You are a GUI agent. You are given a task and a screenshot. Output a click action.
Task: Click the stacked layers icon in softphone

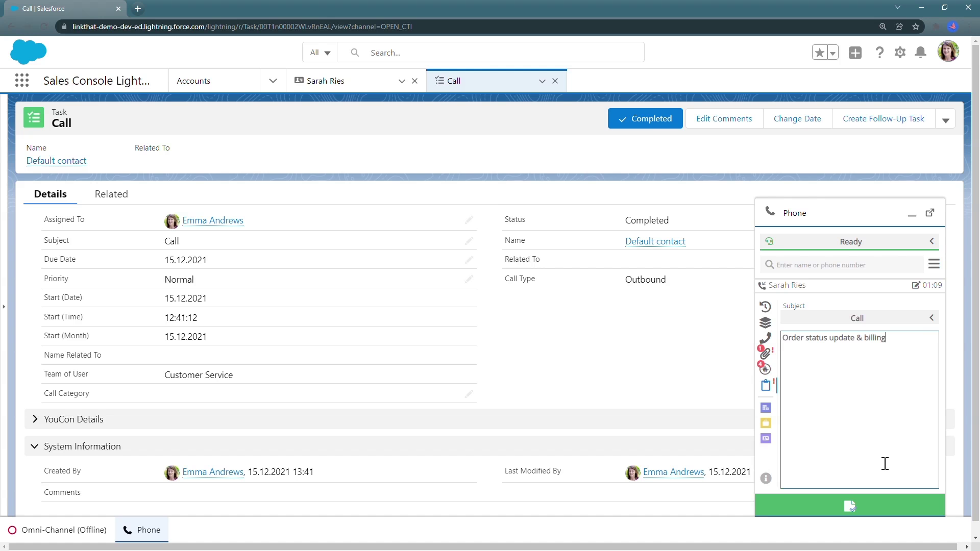[765, 322]
